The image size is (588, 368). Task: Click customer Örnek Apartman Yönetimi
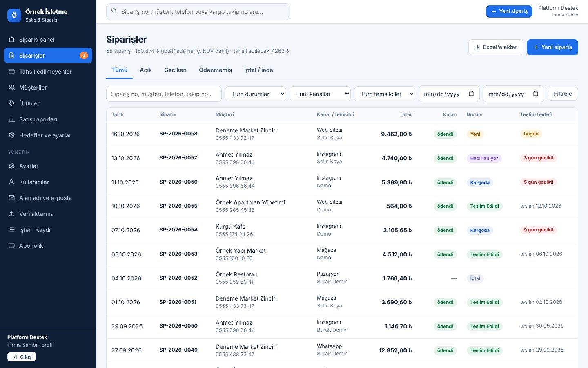pyautogui.click(x=250, y=202)
